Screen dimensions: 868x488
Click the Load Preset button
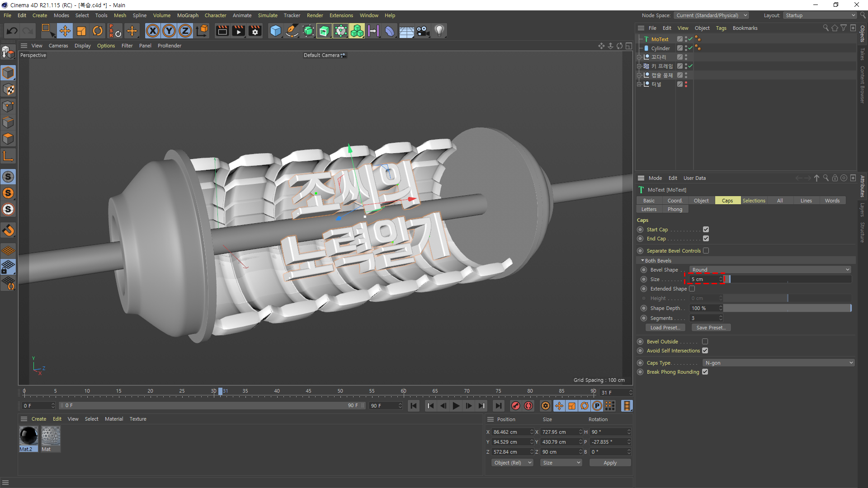coord(665,328)
